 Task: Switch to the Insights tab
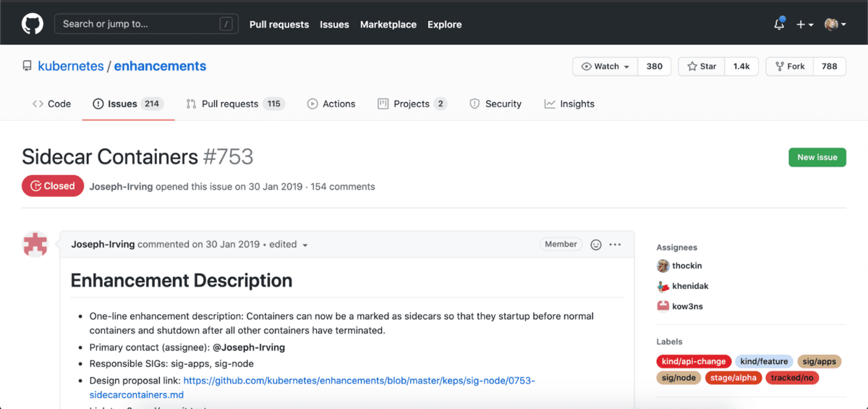point(569,104)
